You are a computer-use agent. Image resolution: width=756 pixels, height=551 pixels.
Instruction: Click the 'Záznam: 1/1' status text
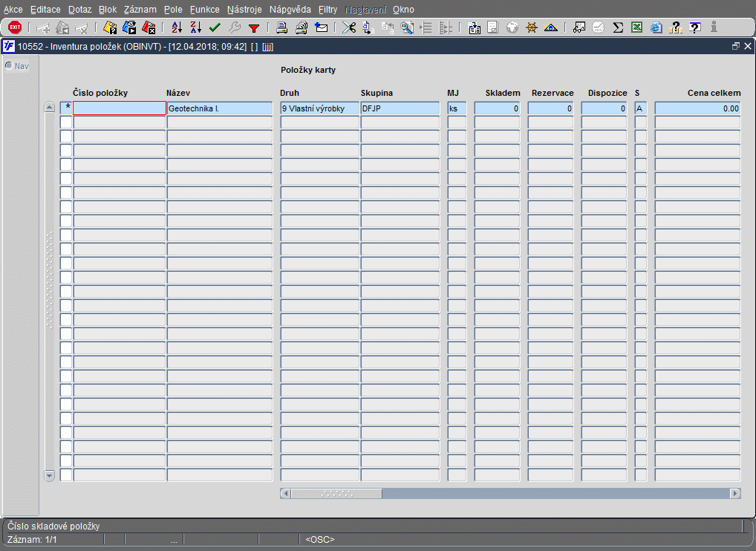coord(32,540)
